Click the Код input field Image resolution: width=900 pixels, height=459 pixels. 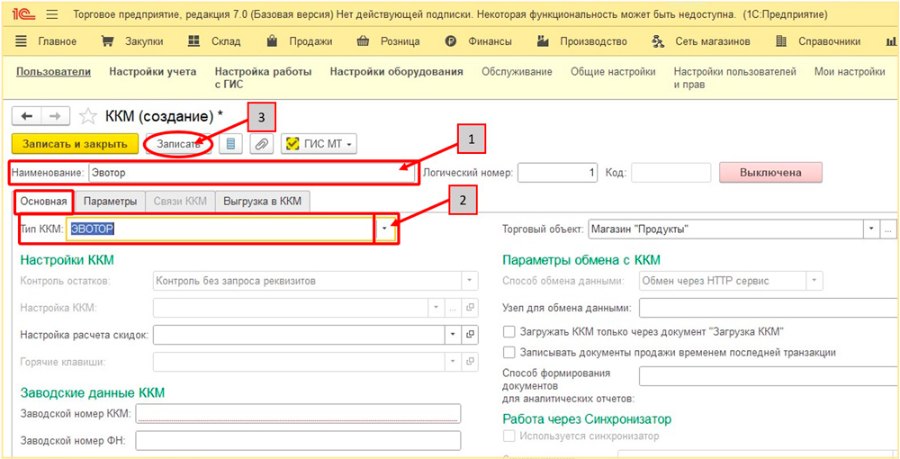670,172
